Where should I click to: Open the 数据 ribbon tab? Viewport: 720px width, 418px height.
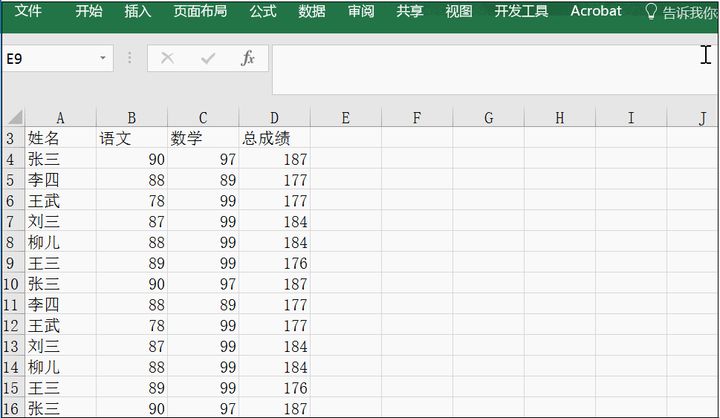312,12
